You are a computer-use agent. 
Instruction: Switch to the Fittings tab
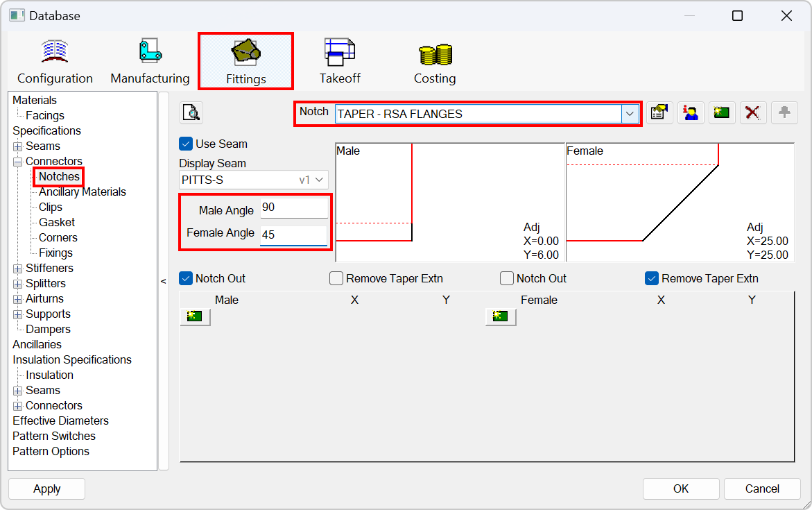click(x=245, y=59)
